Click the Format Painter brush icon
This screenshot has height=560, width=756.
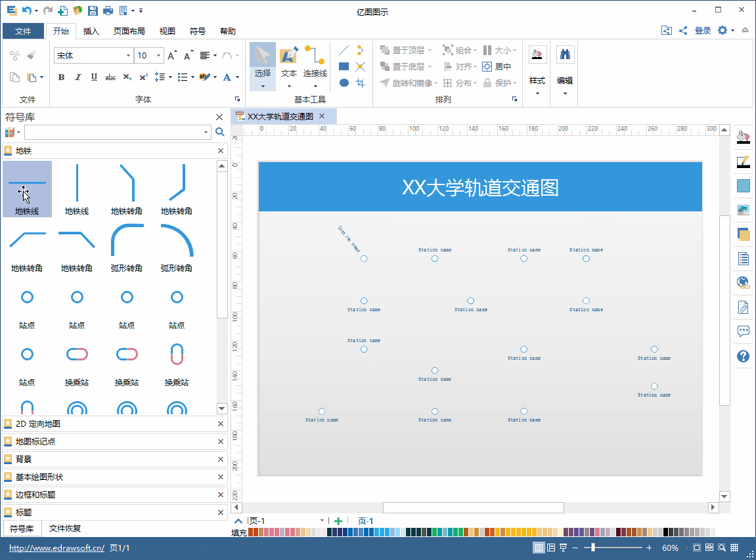click(32, 56)
